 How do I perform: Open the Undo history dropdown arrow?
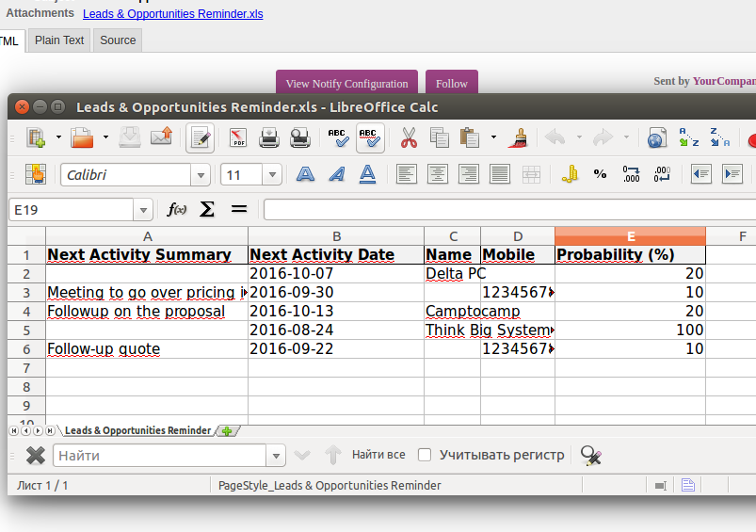(x=579, y=137)
